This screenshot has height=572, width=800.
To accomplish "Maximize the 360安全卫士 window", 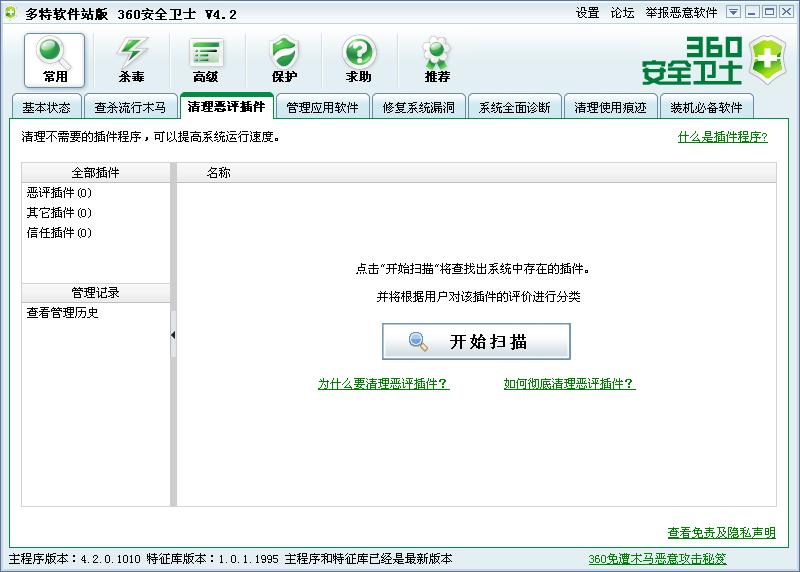I will [x=769, y=12].
